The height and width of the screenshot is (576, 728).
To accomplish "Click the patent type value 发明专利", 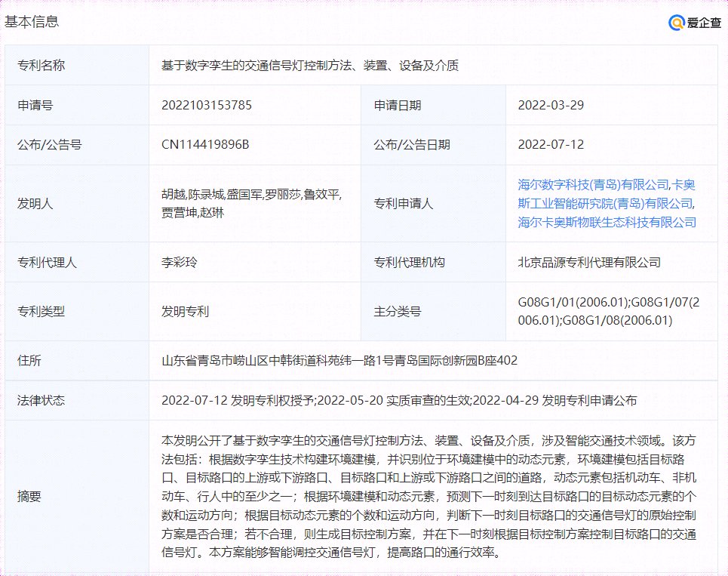I will click(185, 311).
